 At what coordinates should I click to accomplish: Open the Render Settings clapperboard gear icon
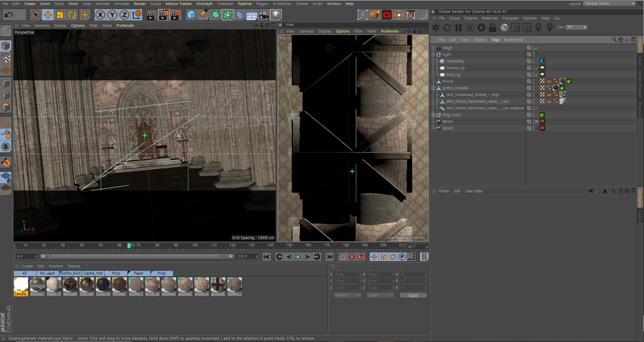click(x=176, y=15)
